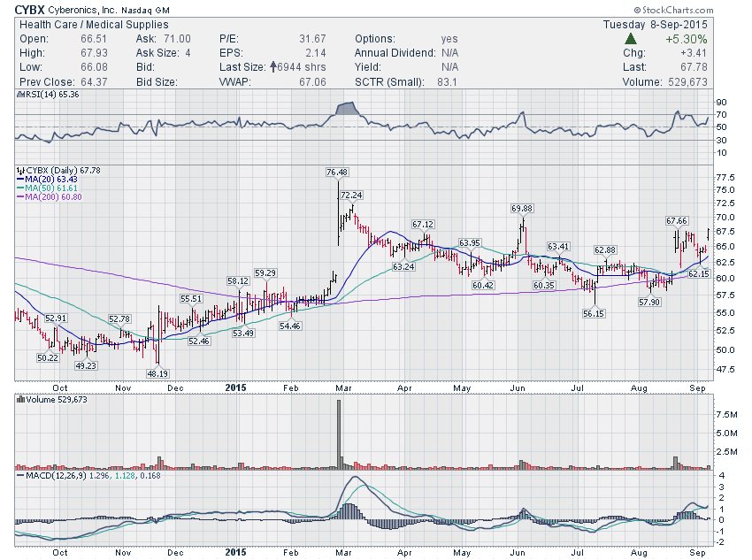Click the 49.23 price label
The width and height of the screenshot is (752, 560).
86,366
